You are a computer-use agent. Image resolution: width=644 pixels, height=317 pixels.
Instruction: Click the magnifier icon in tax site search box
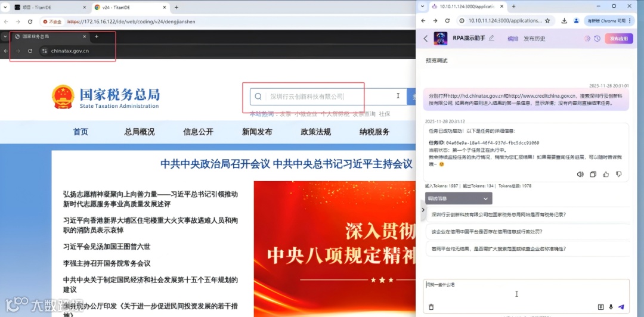coord(258,97)
